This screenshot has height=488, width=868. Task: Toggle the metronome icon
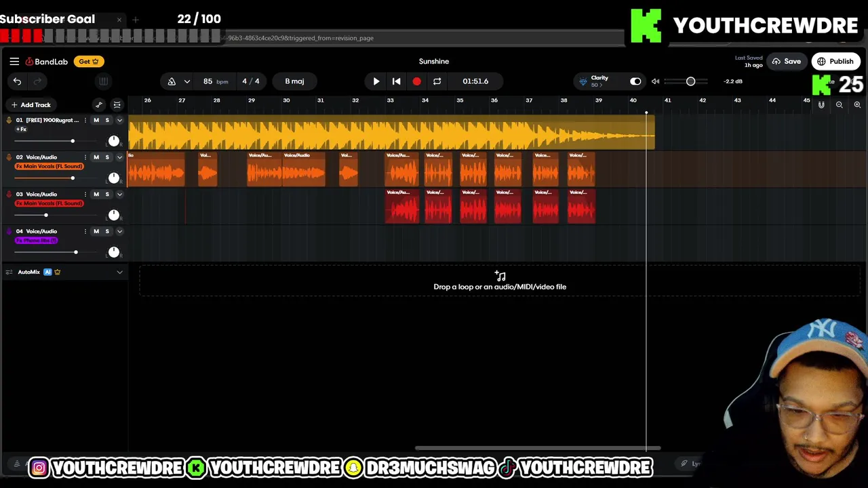(172, 81)
